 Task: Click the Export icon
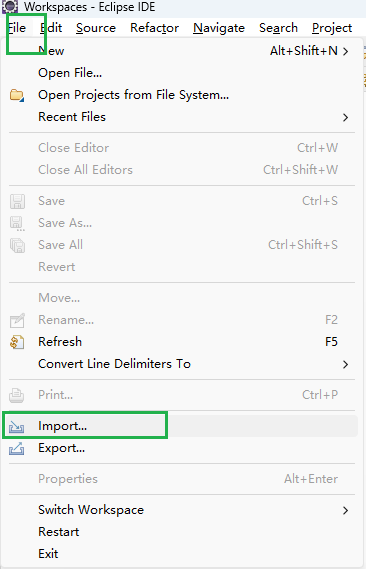tap(17, 449)
